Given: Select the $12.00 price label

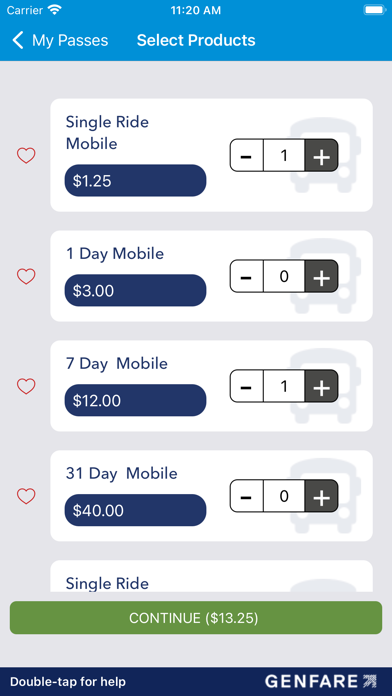Looking at the screenshot, I should click(135, 400).
